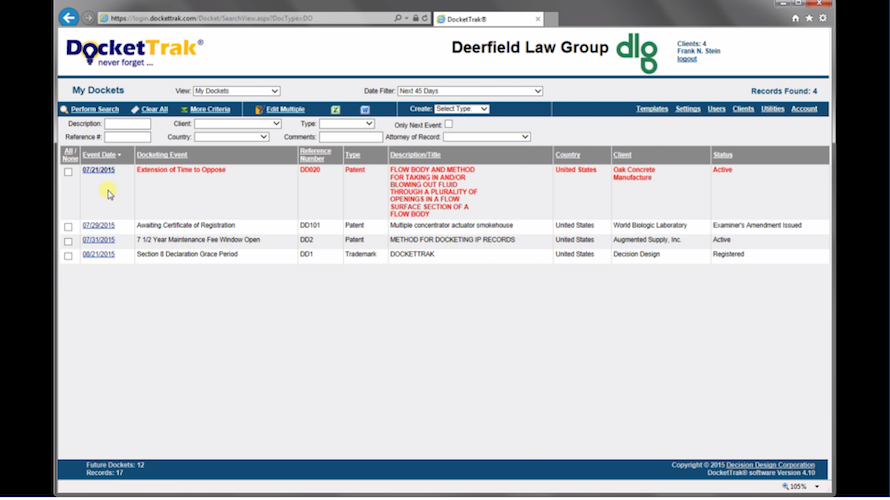Viewport: 890px width, 500px height.
Task: Click into the Description input field
Action: [x=128, y=124]
